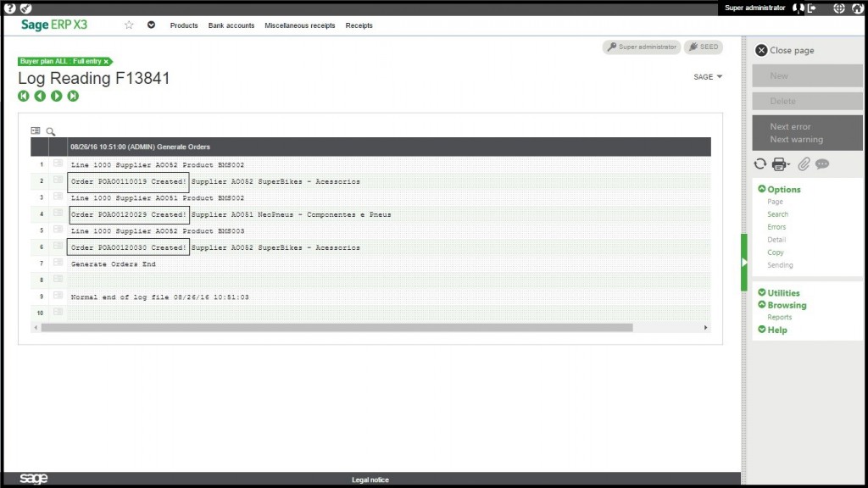Click the Copy option
The height and width of the screenshot is (488, 868).
776,252
